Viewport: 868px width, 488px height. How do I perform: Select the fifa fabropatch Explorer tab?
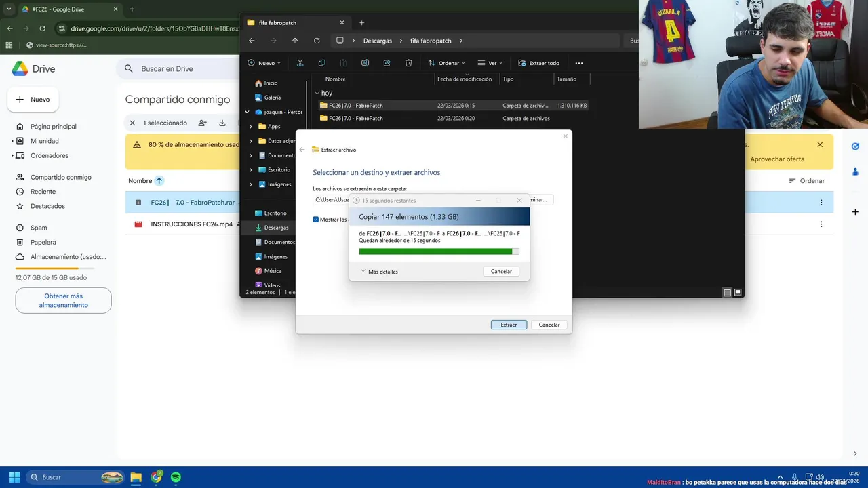(x=296, y=22)
